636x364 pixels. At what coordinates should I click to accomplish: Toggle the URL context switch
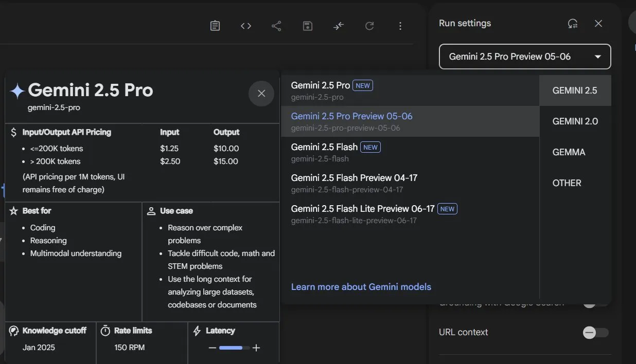pos(595,333)
